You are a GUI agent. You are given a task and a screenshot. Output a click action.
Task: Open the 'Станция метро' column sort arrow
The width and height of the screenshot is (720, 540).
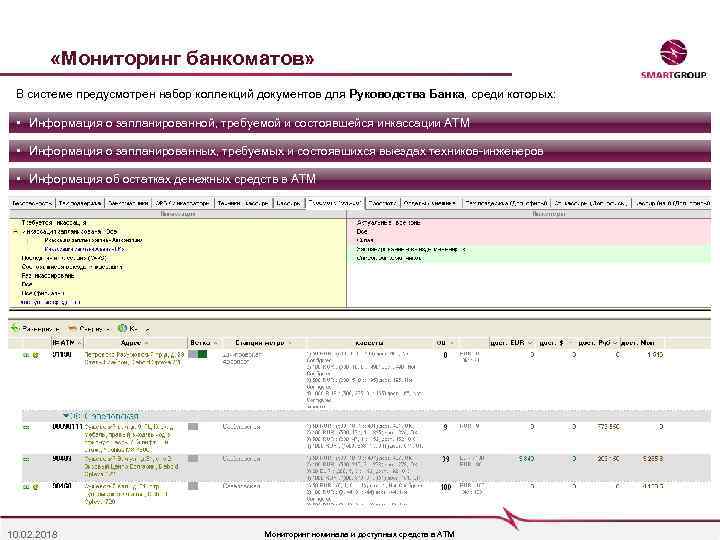pos(290,343)
